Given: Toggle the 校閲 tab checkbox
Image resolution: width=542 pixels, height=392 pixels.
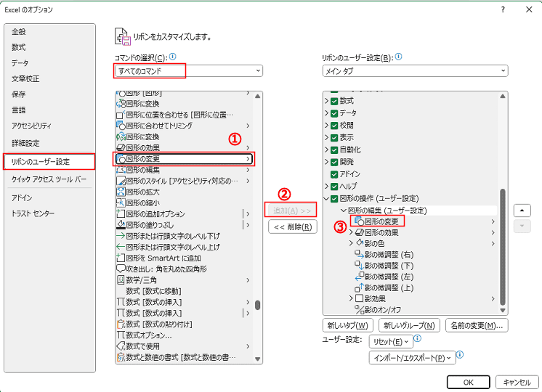Looking at the screenshot, I should (334, 126).
